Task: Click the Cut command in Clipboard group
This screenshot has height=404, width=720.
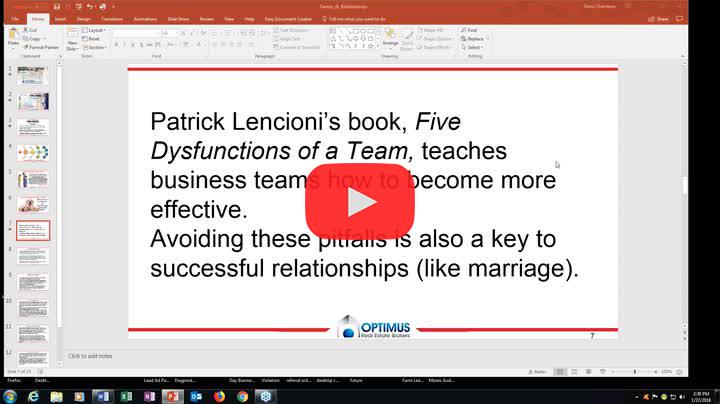Action: coord(33,30)
